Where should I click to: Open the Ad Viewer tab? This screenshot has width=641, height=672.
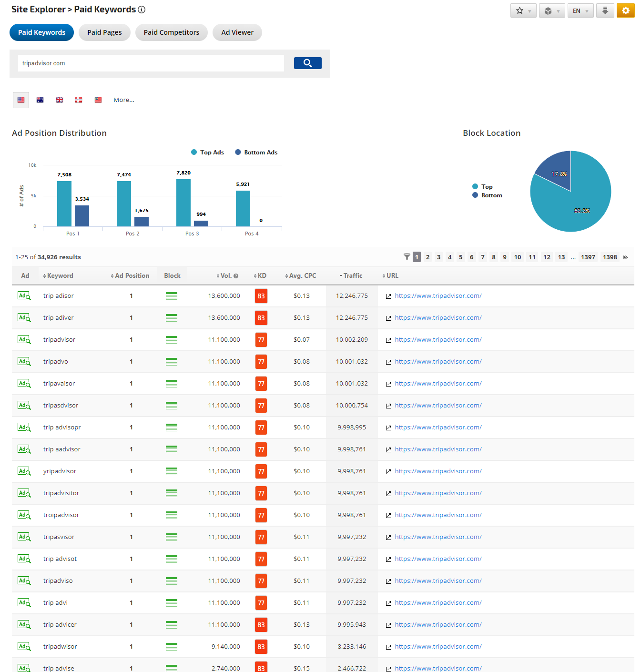coord(237,32)
